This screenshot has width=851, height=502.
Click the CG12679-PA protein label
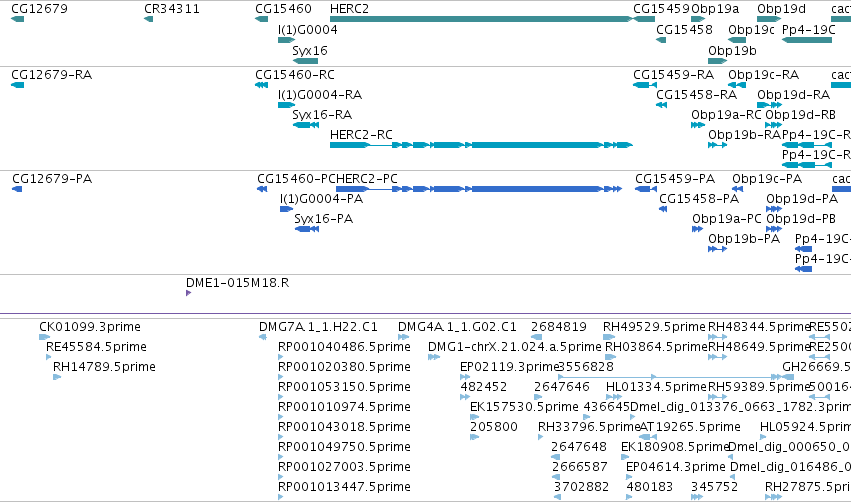click(52, 179)
